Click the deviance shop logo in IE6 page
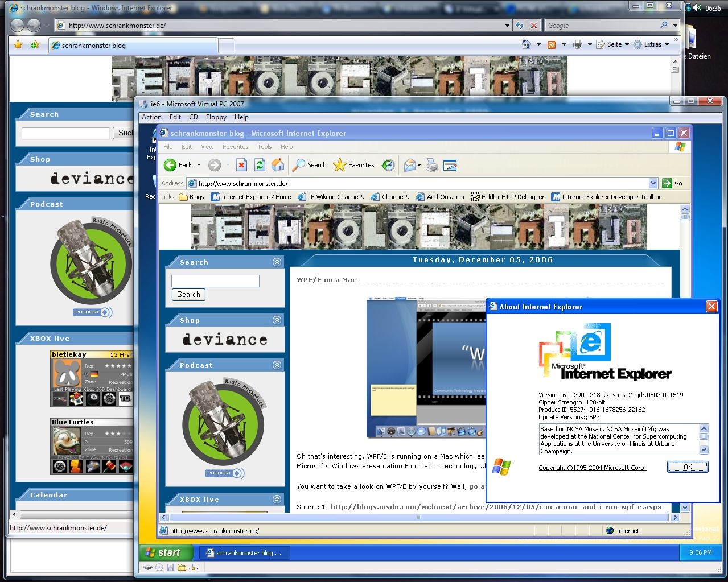This screenshot has width=728, height=582. coord(225,340)
